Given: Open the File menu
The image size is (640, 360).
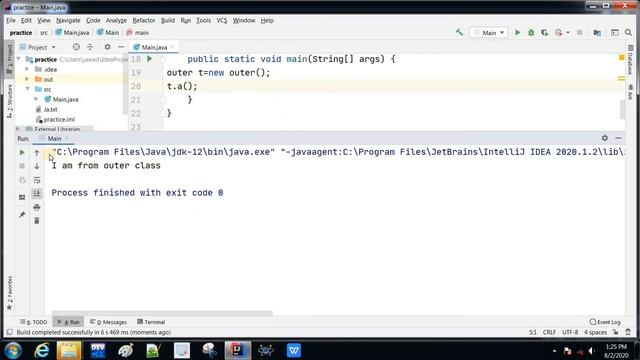Looking at the screenshot, I should (11, 20).
